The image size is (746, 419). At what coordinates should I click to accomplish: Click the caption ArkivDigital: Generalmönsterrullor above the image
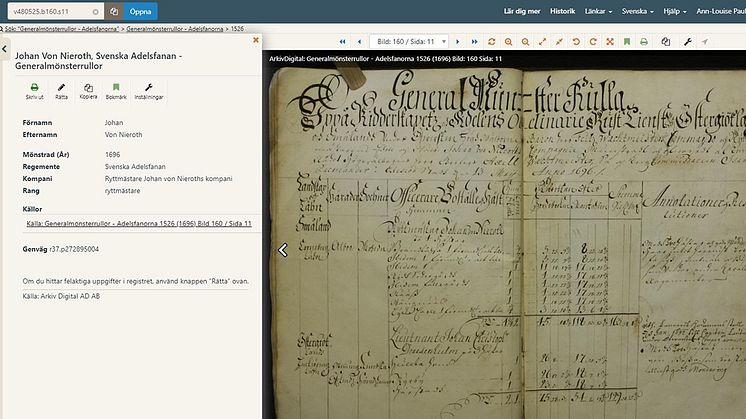[x=385, y=59]
